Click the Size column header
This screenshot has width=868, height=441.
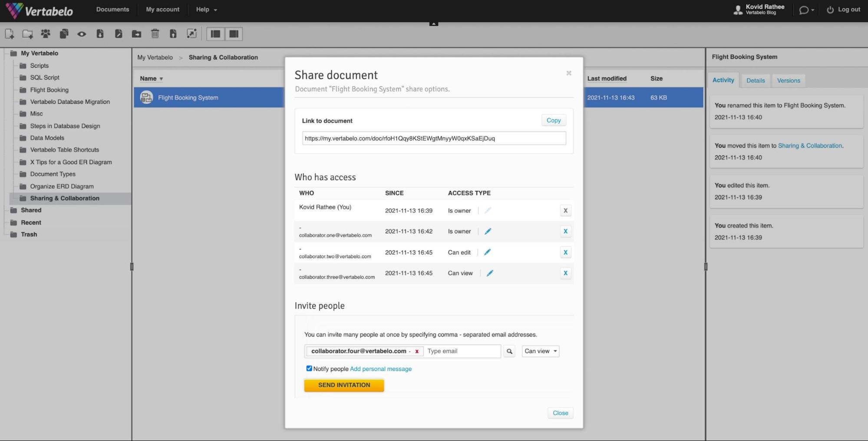tap(656, 79)
